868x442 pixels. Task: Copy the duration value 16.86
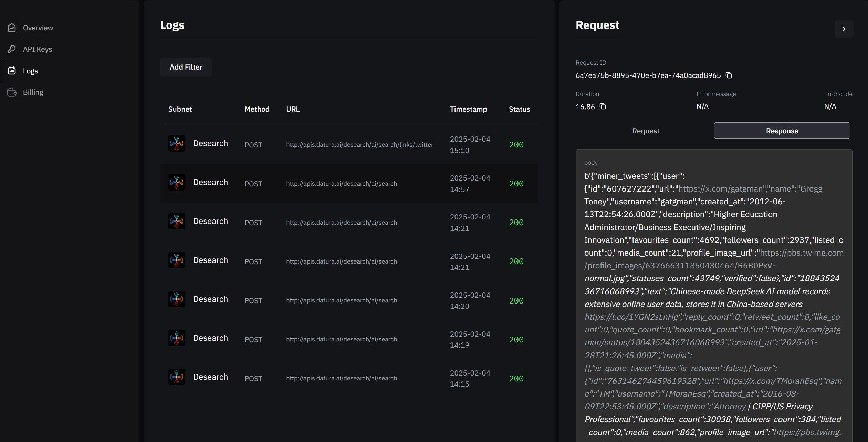point(603,106)
